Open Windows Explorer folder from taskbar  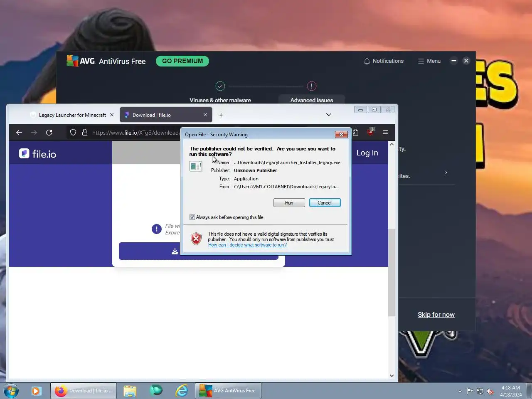pyautogui.click(x=130, y=391)
